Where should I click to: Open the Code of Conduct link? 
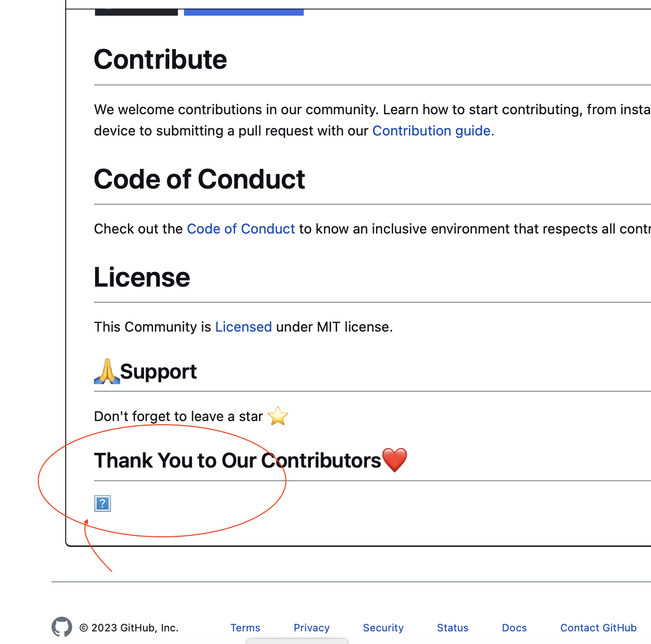(241, 228)
